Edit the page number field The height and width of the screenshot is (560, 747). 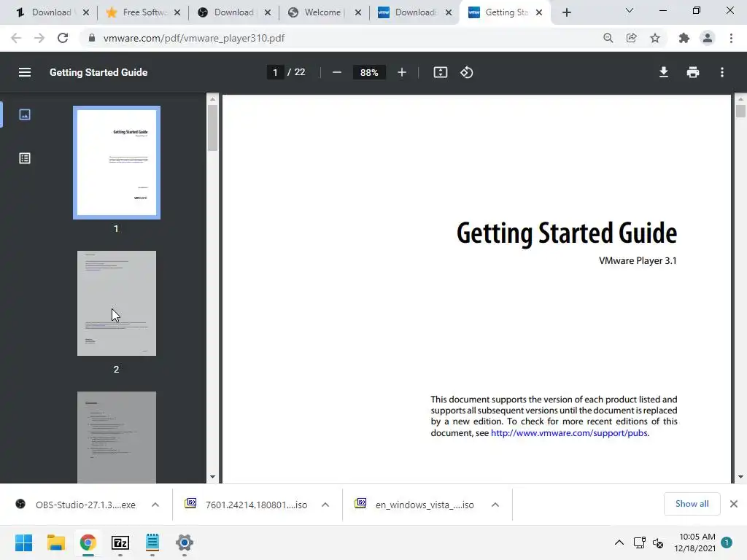pos(275,72)
